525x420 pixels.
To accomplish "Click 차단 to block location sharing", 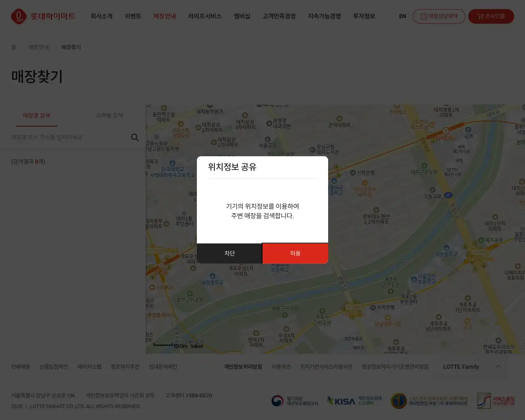I will click(229, 253).
